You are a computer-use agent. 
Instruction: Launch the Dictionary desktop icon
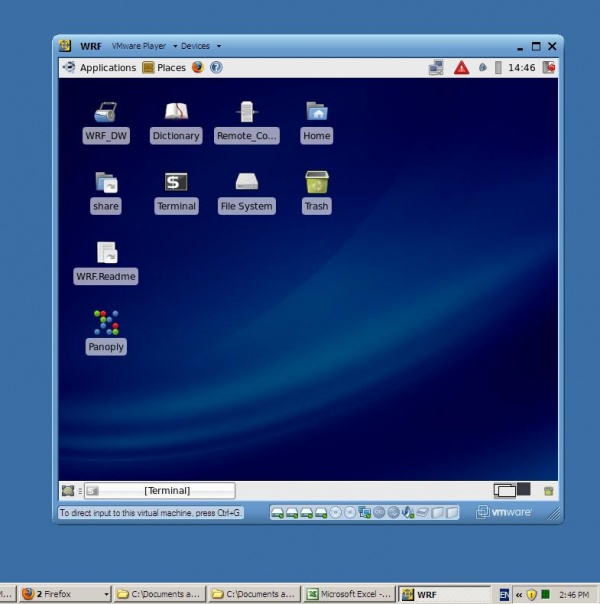coord(176,113)
